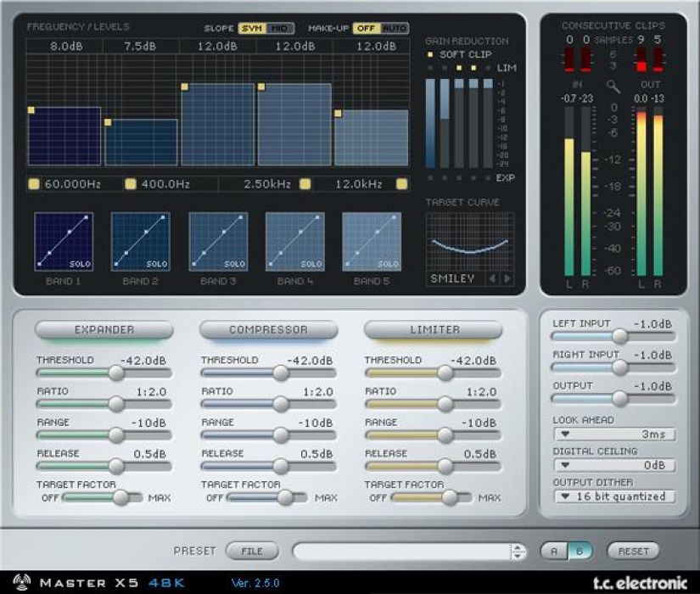Open the Digital Ceiling dropdown
700x594 pixels.
pos(613,465)
